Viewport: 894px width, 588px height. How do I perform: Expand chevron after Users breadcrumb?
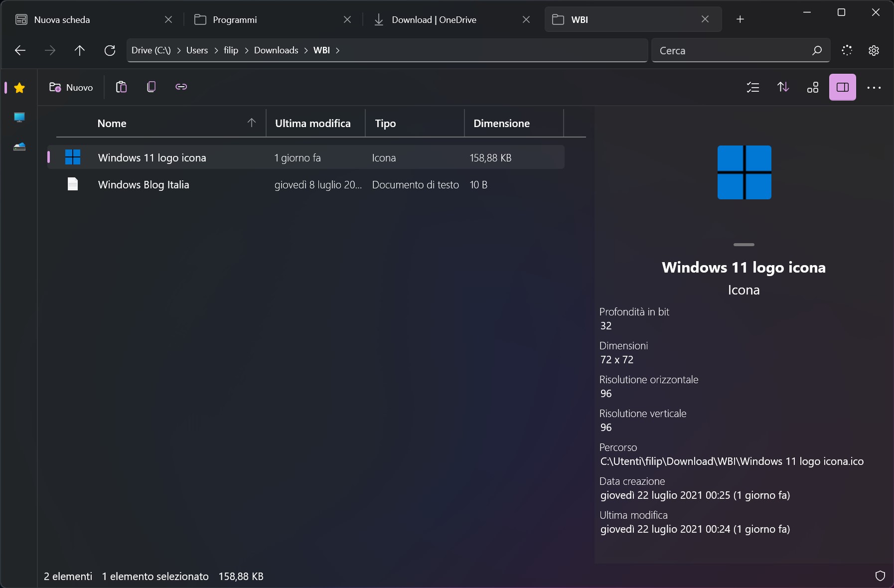[216, 50]
